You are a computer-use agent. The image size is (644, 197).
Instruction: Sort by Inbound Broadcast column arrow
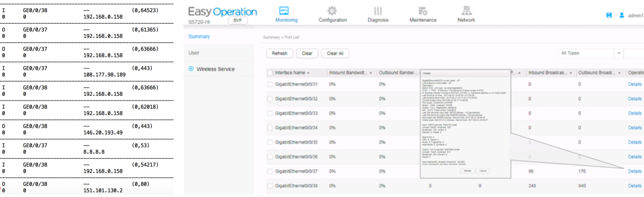(x=571, y=73)
